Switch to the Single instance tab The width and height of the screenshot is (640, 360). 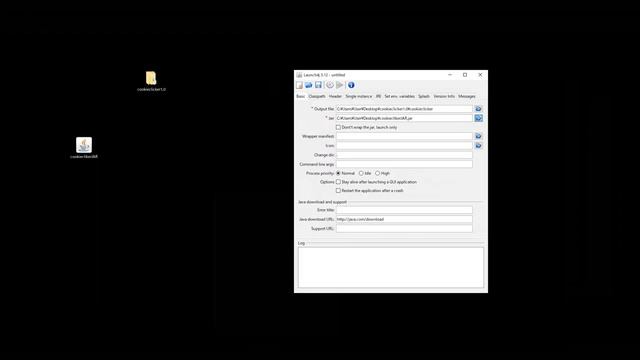pos(359,96)
